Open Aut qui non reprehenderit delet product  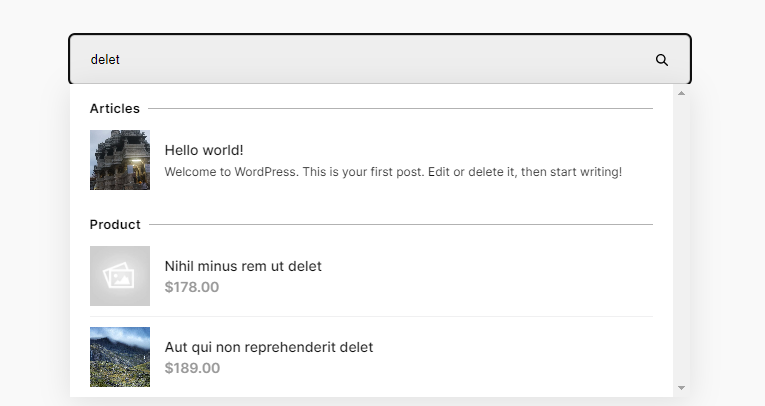pyautogui.click(x=269, y=347)
